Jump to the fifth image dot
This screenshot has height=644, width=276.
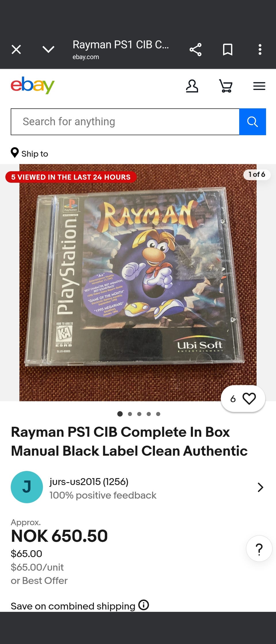158,414
